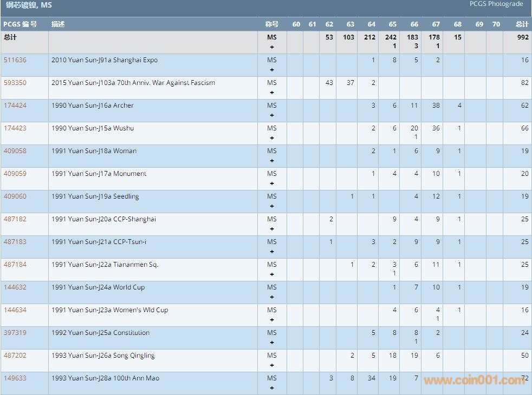Open 487184 Tiananmen Sq. coin link

(15, 265)
